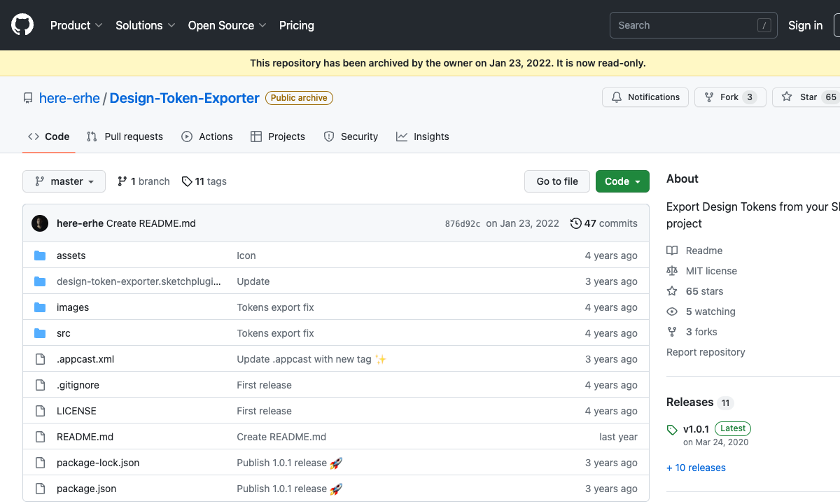This screenshot has height=504, width=840.
Task: Click the tag icon beside 11 tags
Action: 185,181
